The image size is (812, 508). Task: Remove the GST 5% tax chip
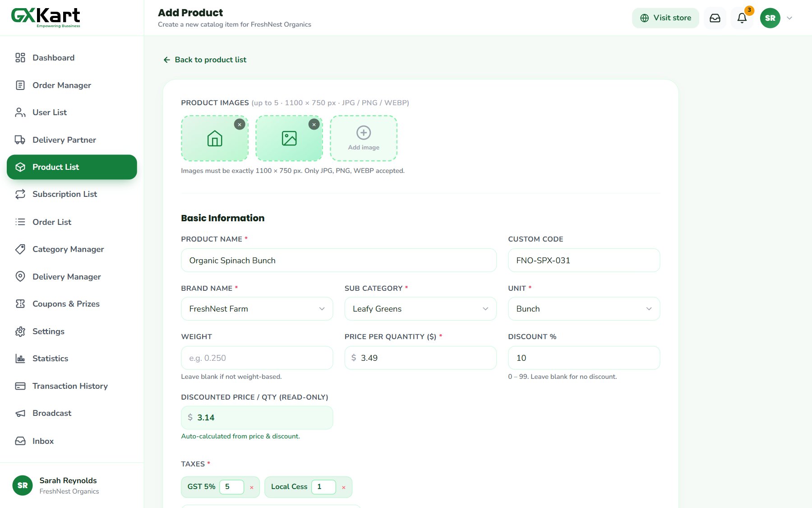(252, 487)
